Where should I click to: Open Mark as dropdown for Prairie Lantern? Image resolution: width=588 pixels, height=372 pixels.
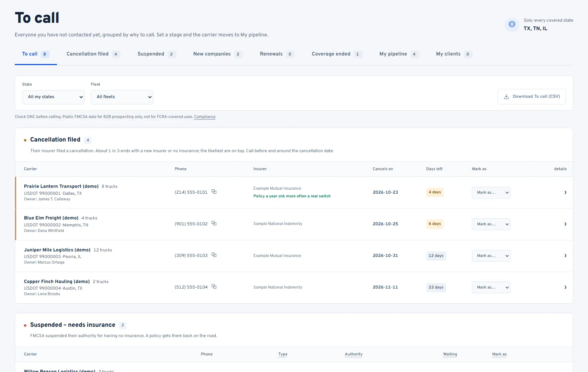click(x=491, y=193)
